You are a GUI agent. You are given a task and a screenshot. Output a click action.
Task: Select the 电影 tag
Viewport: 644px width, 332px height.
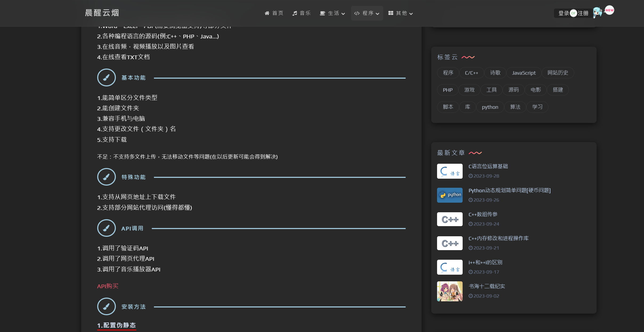(536, 90)
